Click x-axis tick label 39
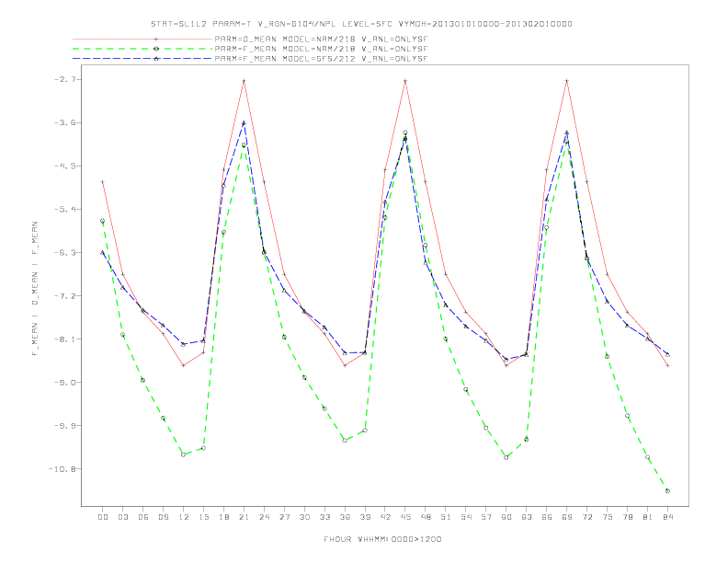This screenshot has height=563, width=728. pyautogui.click(x=365, y=517)
